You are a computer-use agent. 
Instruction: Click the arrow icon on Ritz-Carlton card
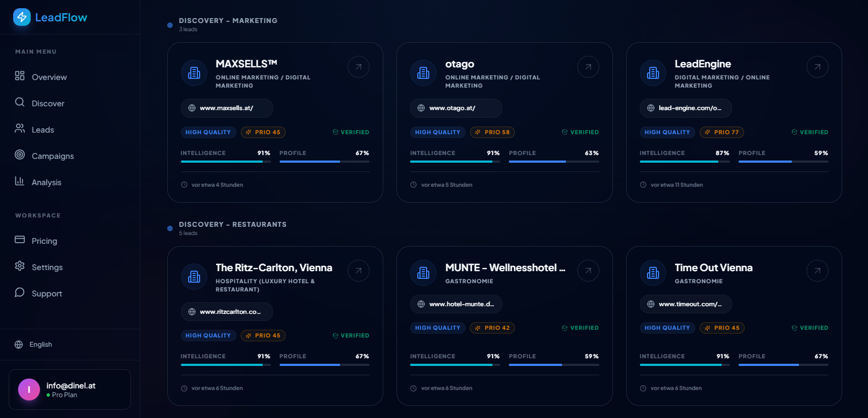pyautogui.click(x=359, y=271)
